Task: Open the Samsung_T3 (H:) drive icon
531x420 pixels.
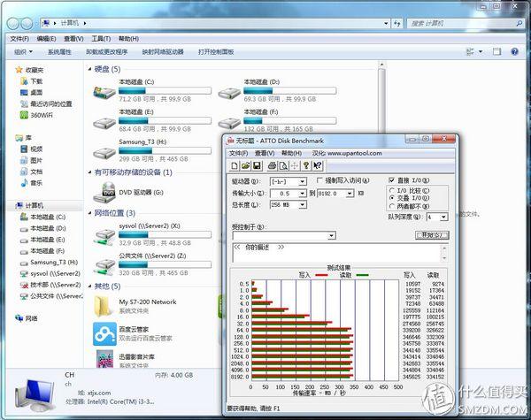Action: click(x=106, y=146)
